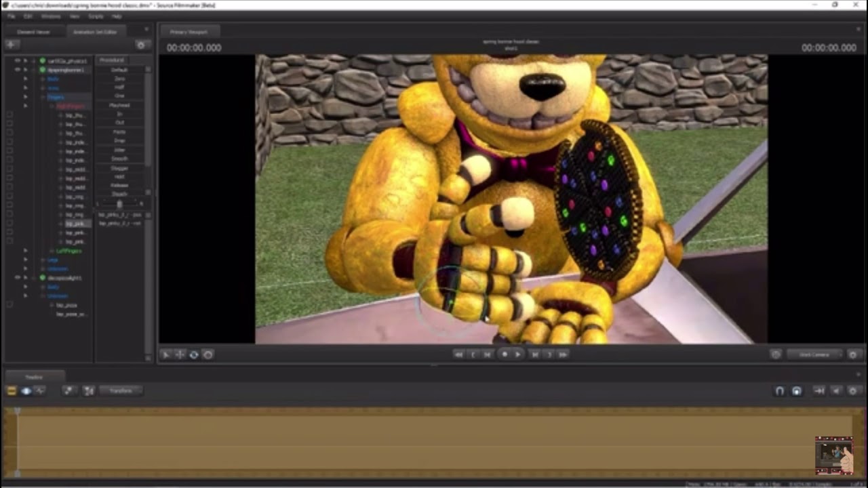Screen dimensions: 868x488
Task: Jump to first frame in playback controls
Action: coord(458,354)
